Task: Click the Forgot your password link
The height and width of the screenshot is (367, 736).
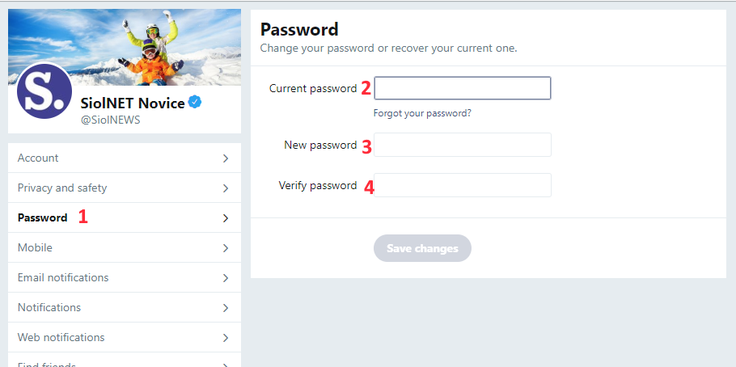Action: click(x=422, y=114)
